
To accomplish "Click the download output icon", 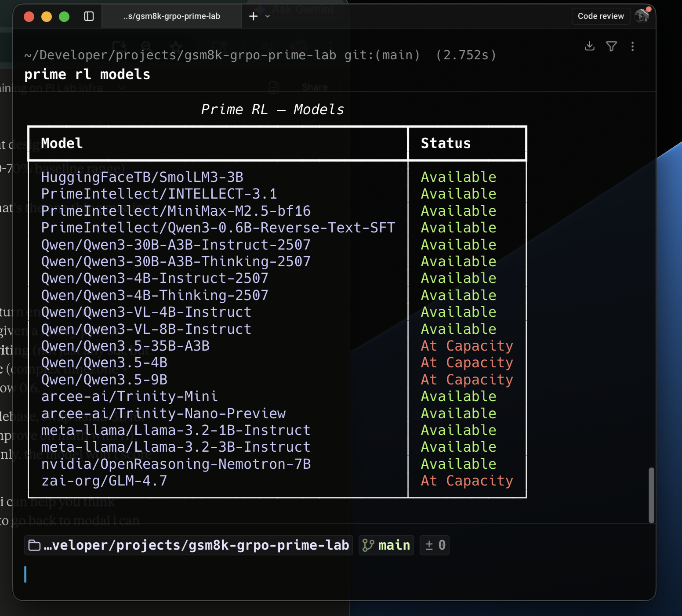I will point(590,46).
